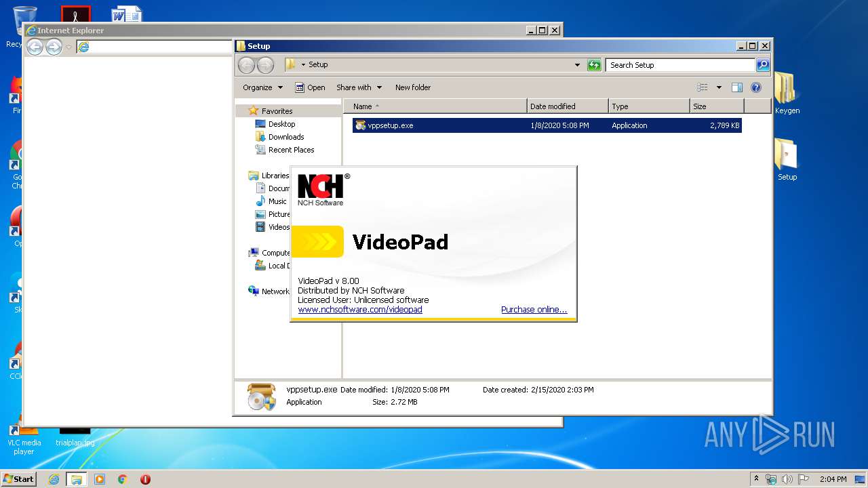
Task: Open the Music library
Action: point(277,201)
